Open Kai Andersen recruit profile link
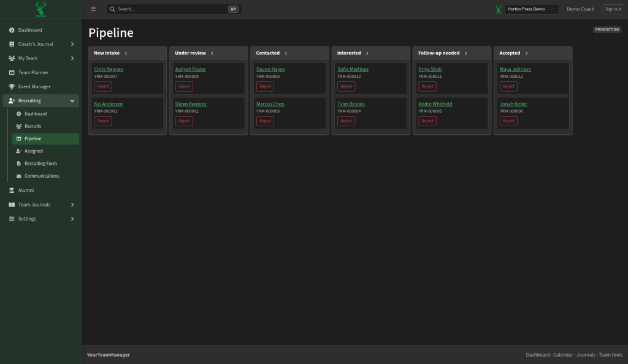The width and height of the screenshot is (628, 364). pyautogui.click(x=109, y=104)
